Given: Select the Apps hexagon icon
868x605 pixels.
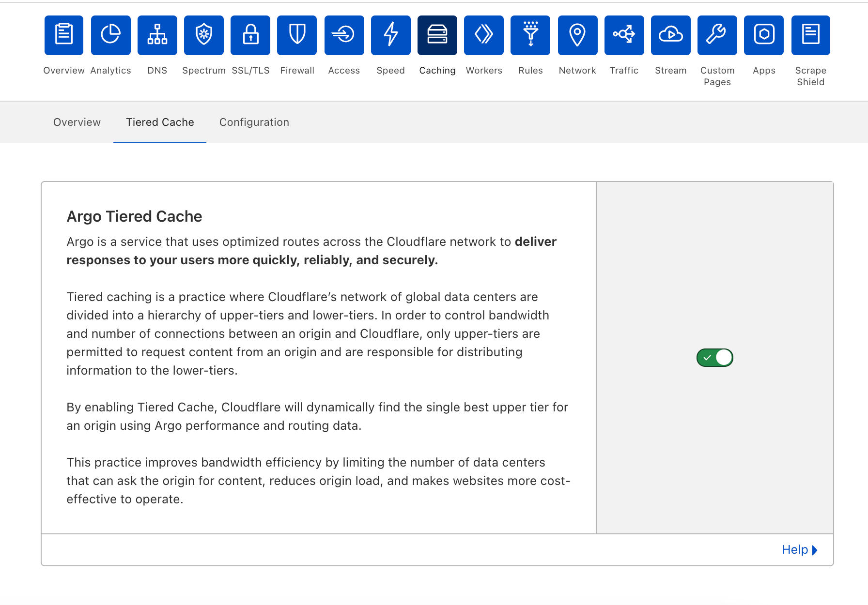Looking at the screenshot, I should pos(764,35).
